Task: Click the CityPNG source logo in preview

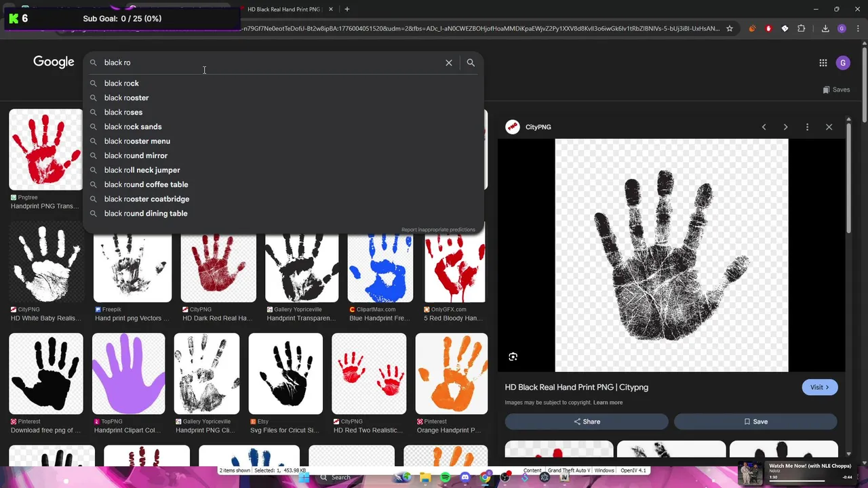Action: [x=513, y=127]
